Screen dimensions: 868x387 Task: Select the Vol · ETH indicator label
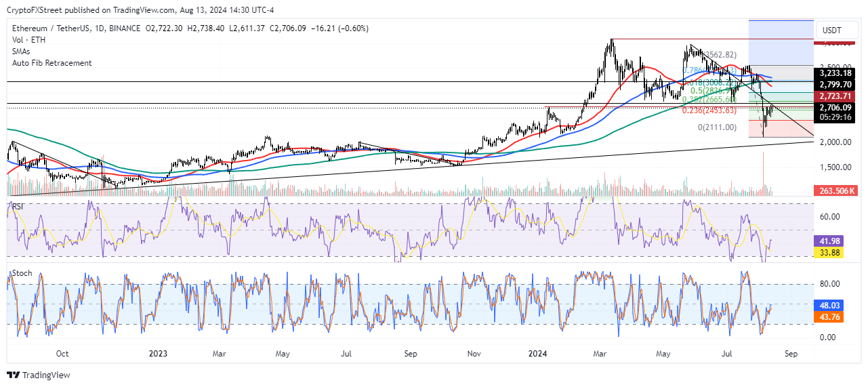tap(29, 40)
